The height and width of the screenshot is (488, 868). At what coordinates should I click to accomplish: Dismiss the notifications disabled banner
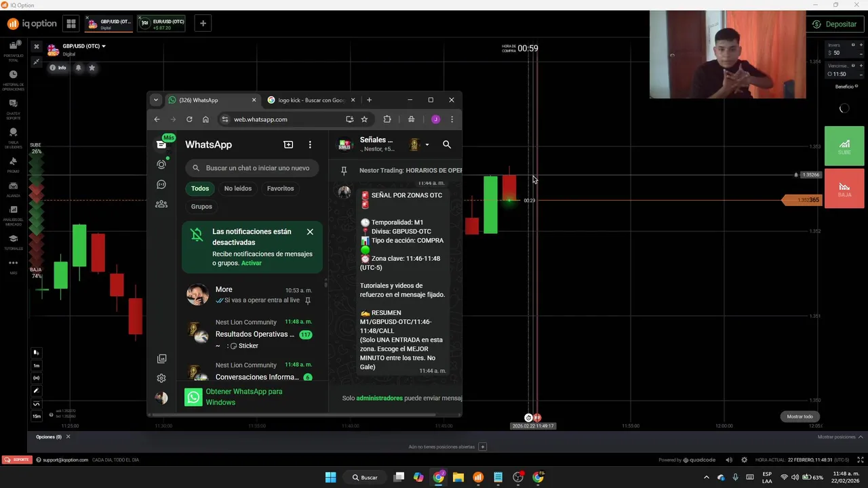pos(310,232)
